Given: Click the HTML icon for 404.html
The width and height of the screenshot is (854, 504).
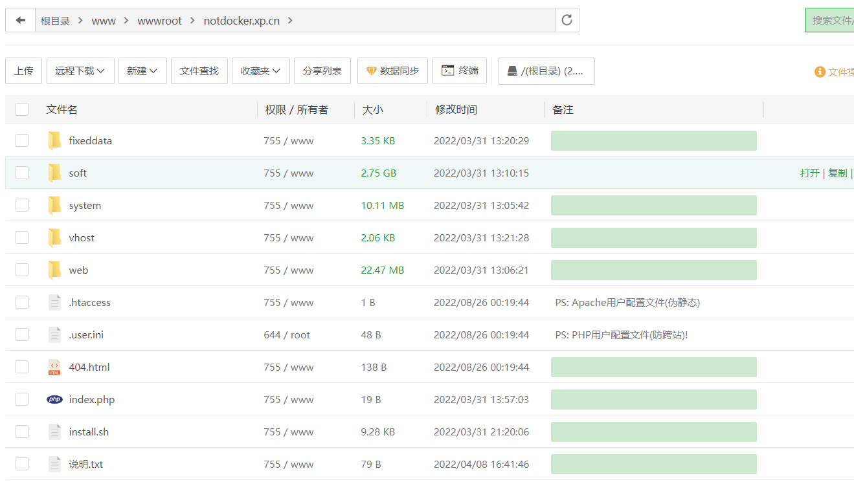Looking at the screenshot, I should click(x=54, y=367).
